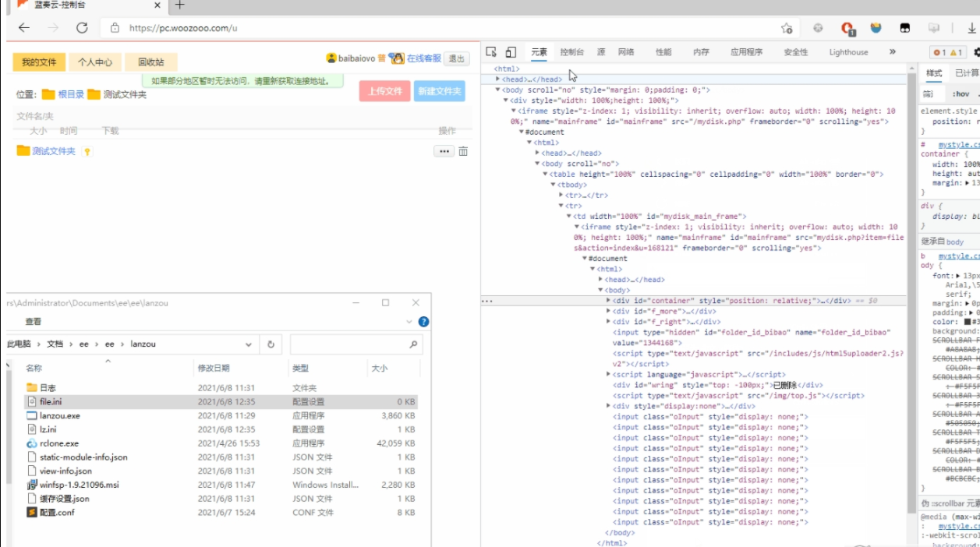Viewport: 980px width, 547px height.
Task: Show more DevTools tabs chevron
Action: click(x=893, y=52)
